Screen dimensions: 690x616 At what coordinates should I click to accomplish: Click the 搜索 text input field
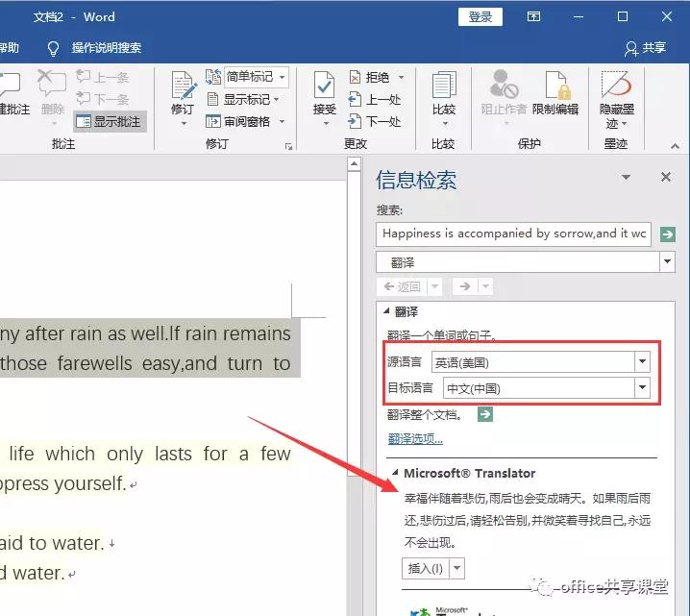tap(513, 234)
